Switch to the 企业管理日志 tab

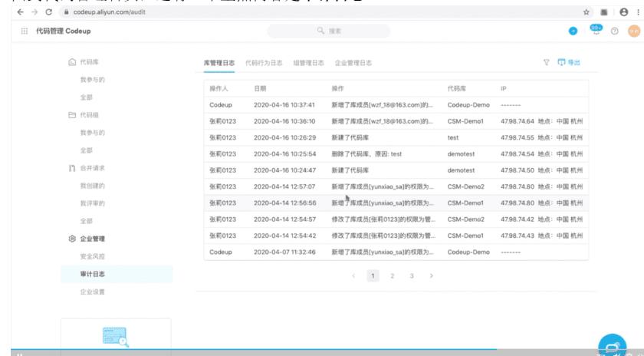pyautogui.click(x=353, y=63)
